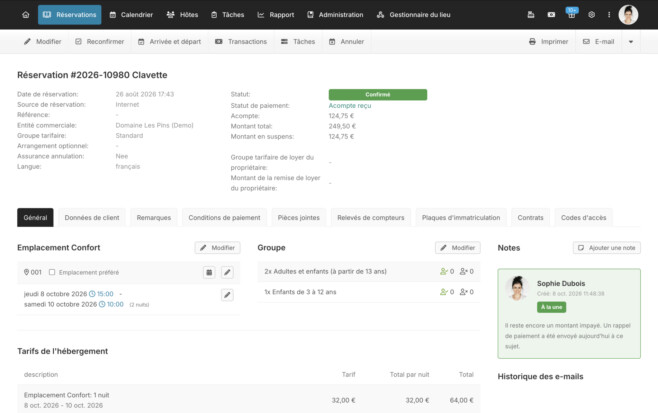Click the Domaine Les Pins (Demo) value
This screenshot has height=413, width=658.
pos(154,125)
